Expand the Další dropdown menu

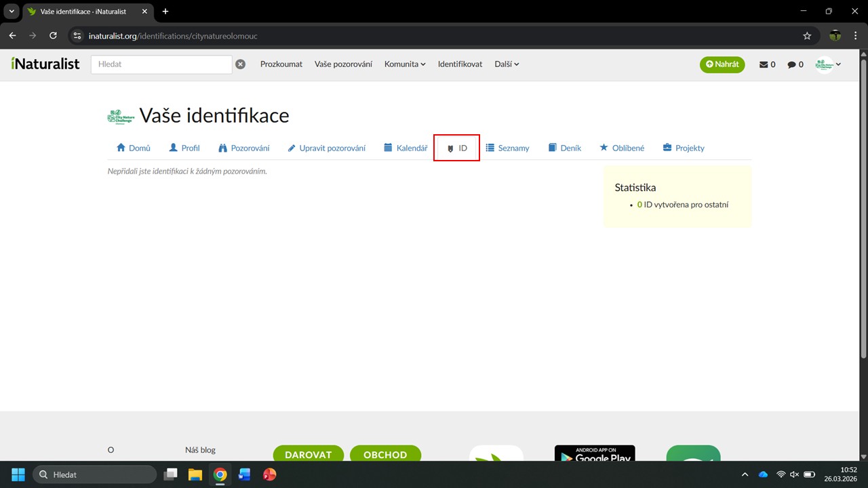pyautogui.click(x=506, y=64)
